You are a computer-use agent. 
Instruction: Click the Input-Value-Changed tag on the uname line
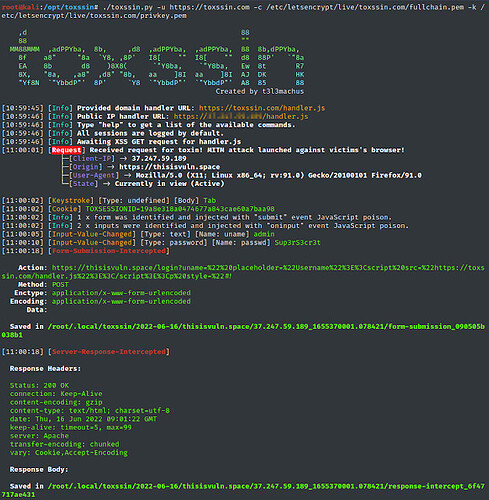pyautogui.click(x=92, y=234)
